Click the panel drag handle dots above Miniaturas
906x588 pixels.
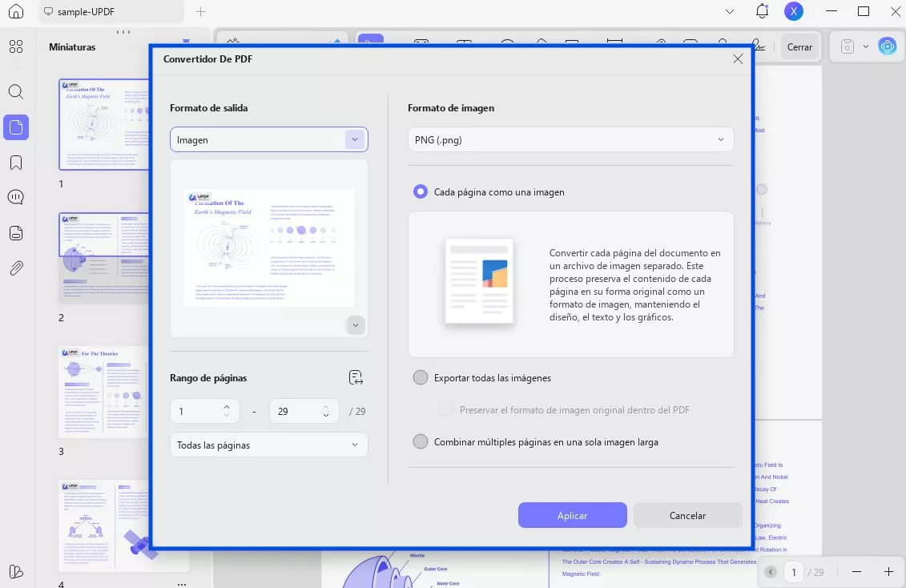123,32
